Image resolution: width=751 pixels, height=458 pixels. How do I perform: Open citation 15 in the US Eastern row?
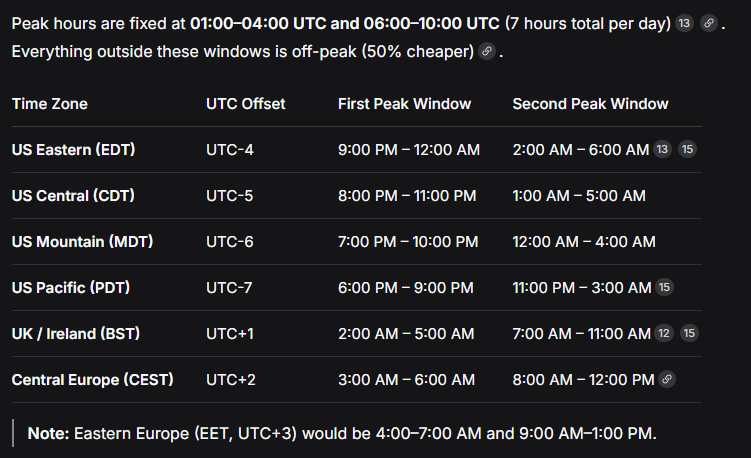click(687, 149)
